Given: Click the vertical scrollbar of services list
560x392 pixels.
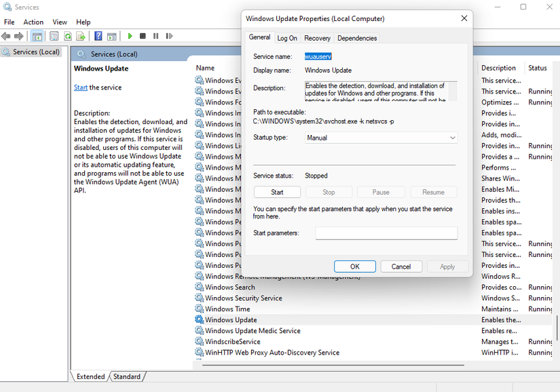Looking at the screenshot, I should [x=557, y=328].
